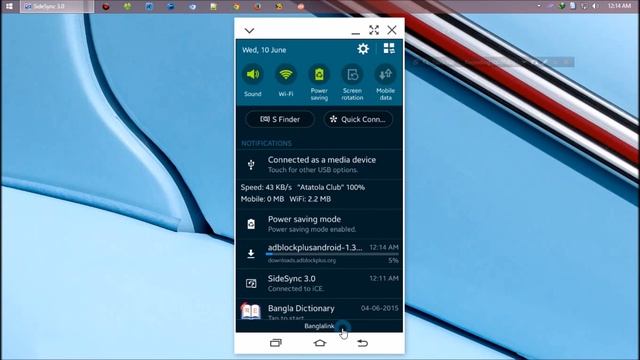Minimize the SideSync phone window
This screenshot has width=640, height=360.
(356, 33)
